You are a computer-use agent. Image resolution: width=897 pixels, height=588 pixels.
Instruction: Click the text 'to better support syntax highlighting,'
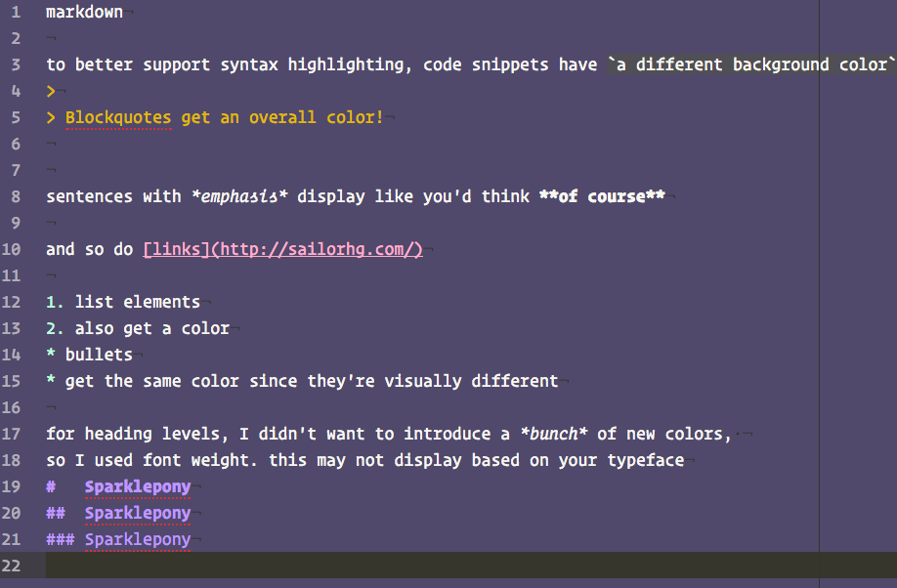pyautogui.click(x=230, y=64)
